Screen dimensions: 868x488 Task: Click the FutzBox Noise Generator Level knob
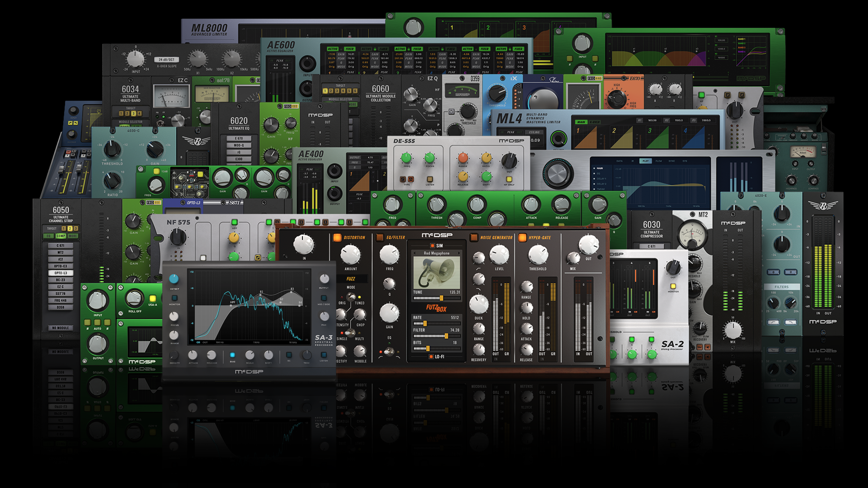pos(499,255)
